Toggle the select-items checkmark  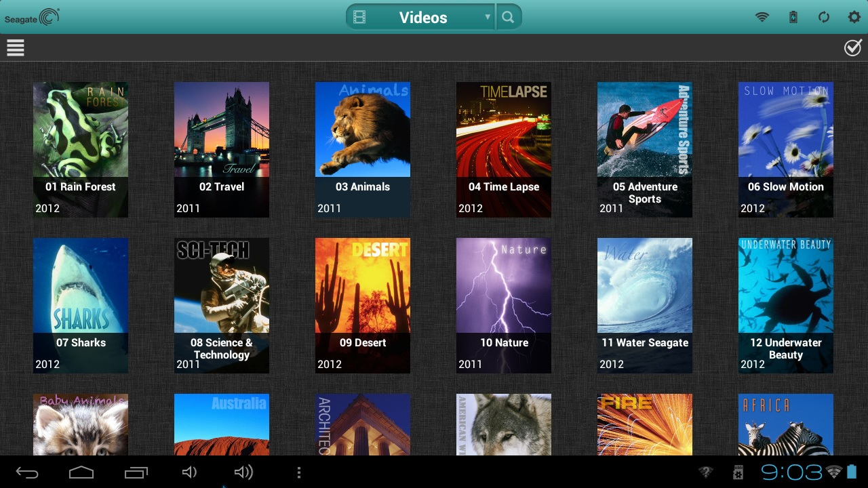(x=852, y=47)
